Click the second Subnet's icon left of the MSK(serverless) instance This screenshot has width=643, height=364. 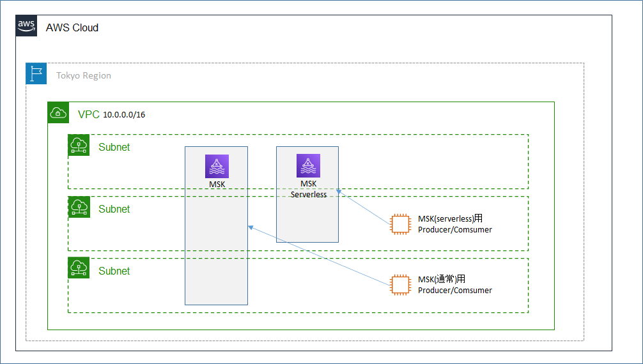(79, 207)
